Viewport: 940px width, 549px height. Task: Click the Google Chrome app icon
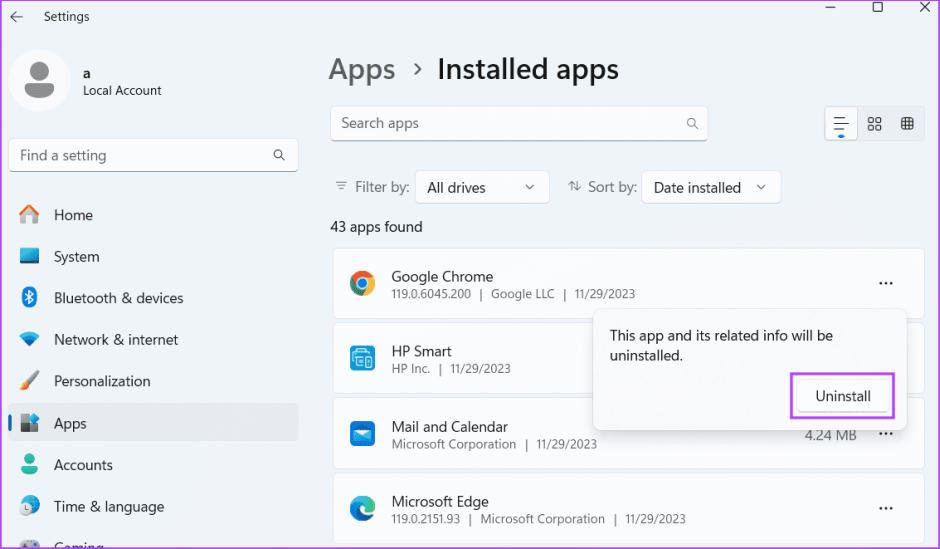[362, 284]
